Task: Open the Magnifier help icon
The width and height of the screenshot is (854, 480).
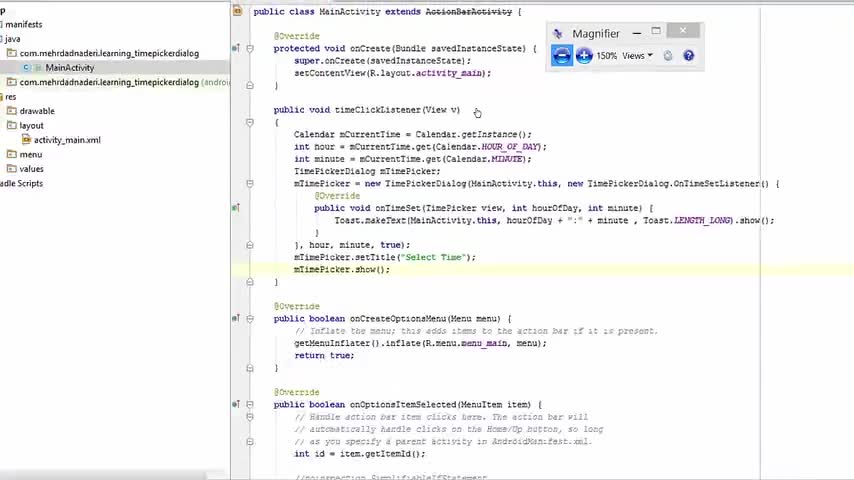Action: point(689,56)
